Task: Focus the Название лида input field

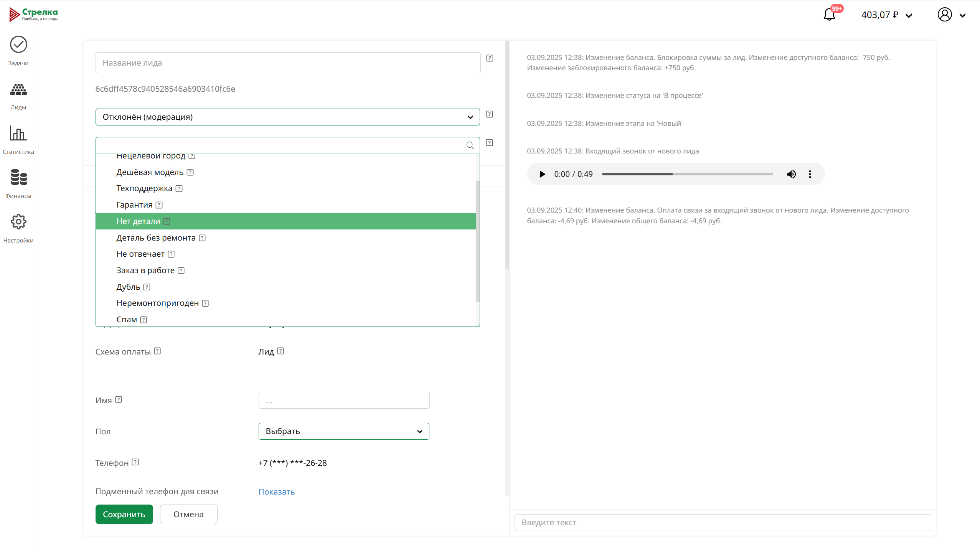Action: [287, 63]
